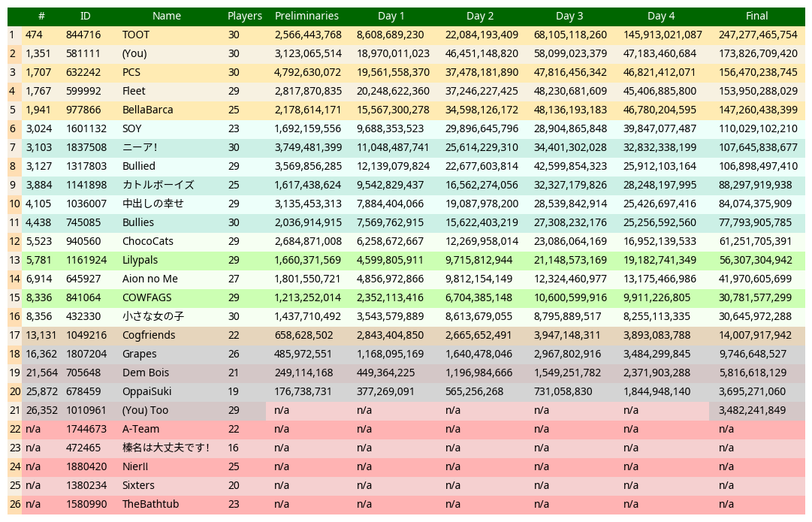This screenshot has width=812, height=522.
Task: Select team name TheBathtub
Action: click(x=151, y=505)
